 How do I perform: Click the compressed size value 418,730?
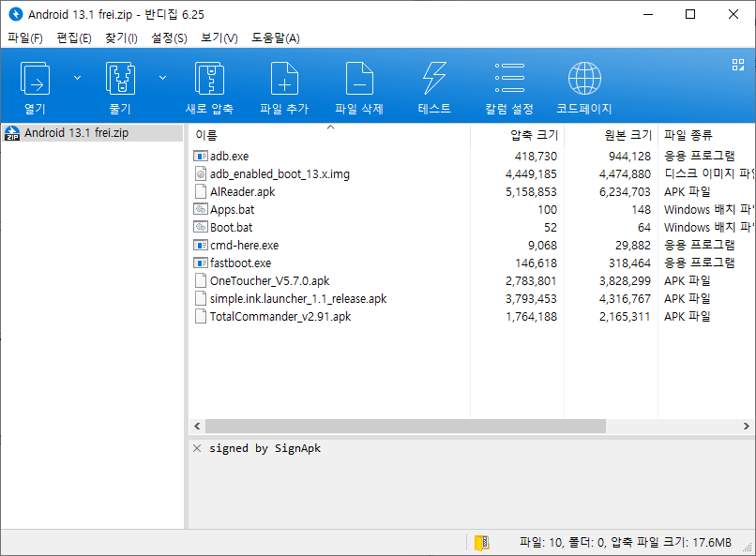point(536,156)
